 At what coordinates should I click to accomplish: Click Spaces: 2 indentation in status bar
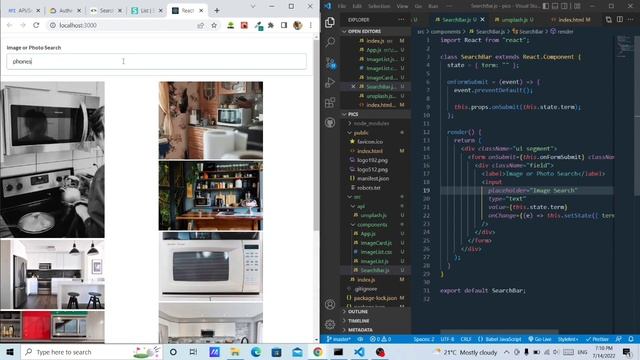coord(424,339)
